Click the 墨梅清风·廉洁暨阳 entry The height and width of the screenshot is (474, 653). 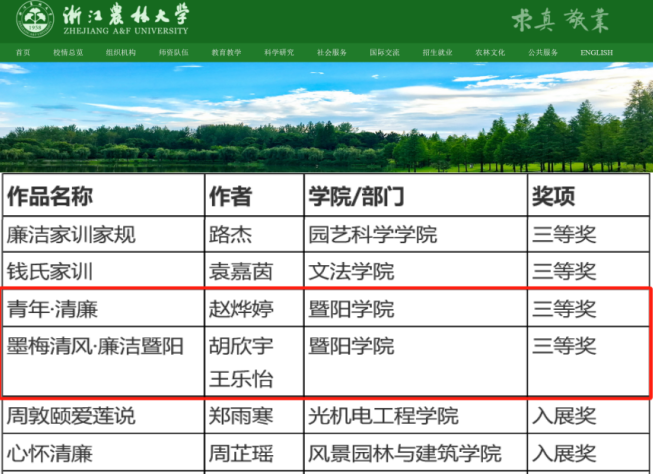95,347
